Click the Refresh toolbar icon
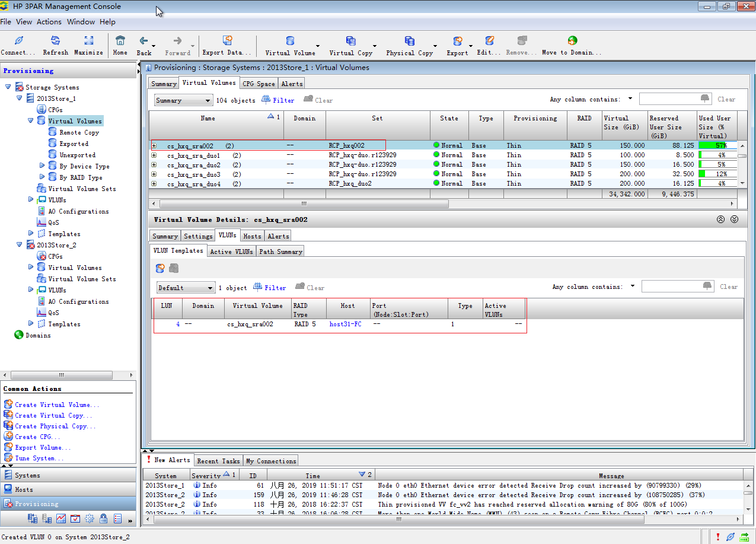 [55, 41]
